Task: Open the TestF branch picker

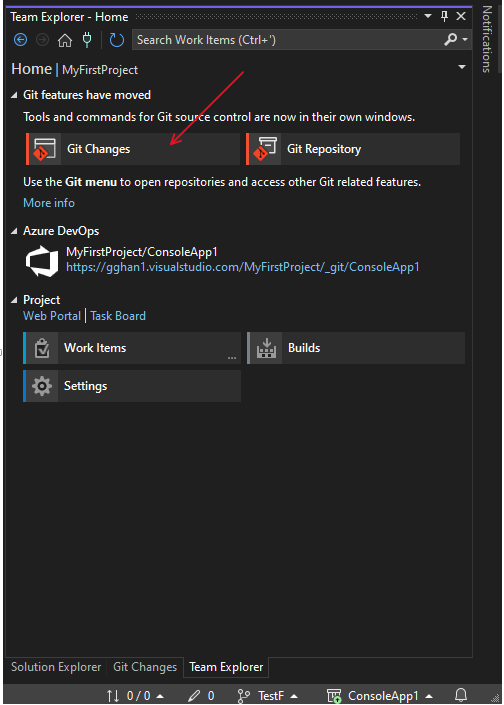Action: pos(268,696)
